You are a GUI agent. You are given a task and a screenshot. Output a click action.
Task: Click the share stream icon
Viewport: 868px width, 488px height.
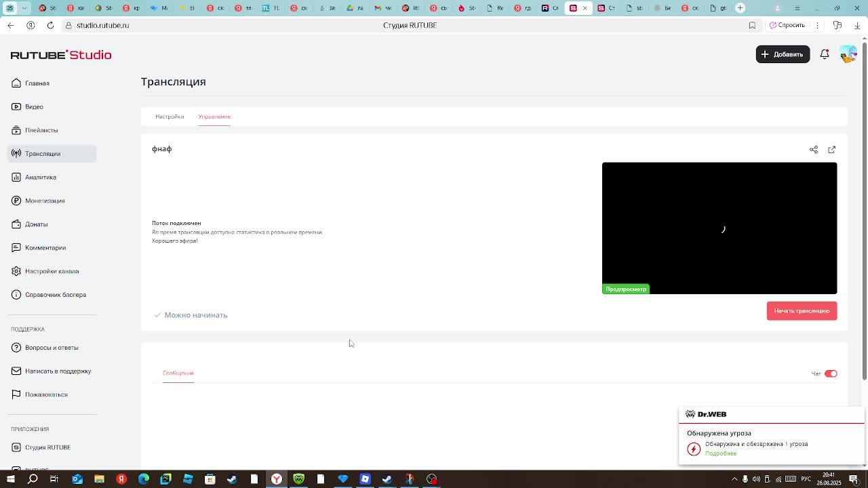click(814, 150)
